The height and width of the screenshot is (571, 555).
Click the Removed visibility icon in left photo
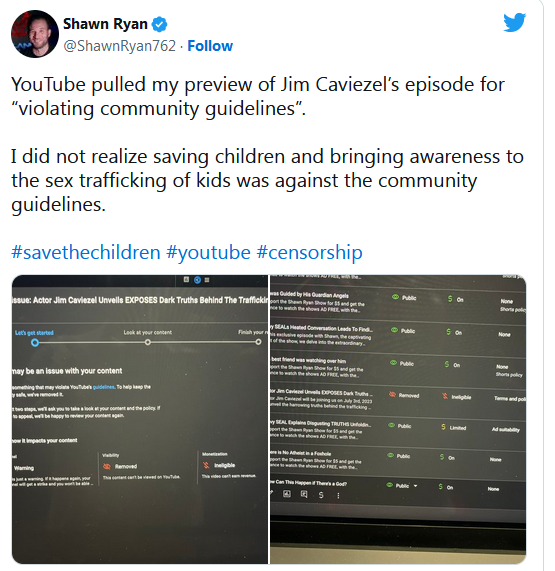pyautogui.click(x=107, y=466)
